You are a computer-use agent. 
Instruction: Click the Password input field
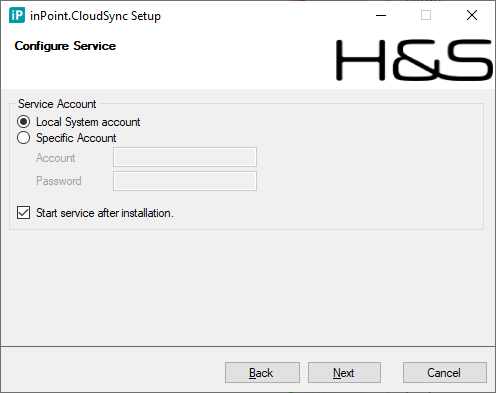tap(185, 181)
